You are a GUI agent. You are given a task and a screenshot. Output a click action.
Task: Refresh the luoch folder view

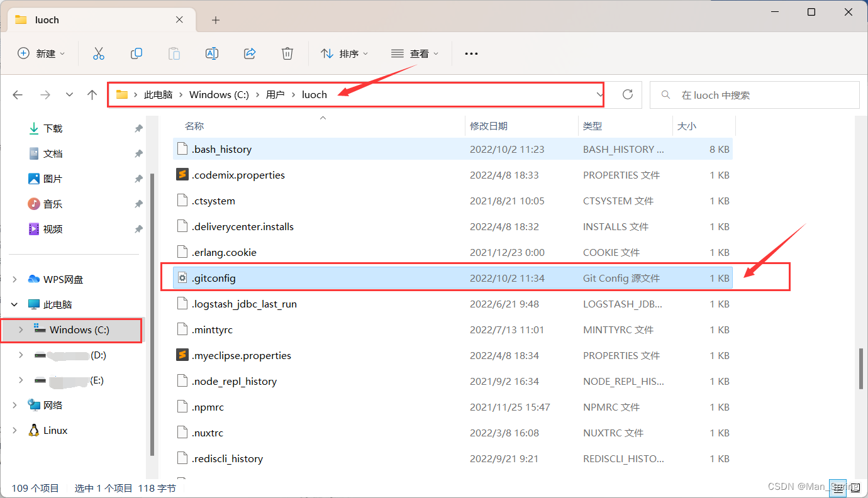pos(627,94)
